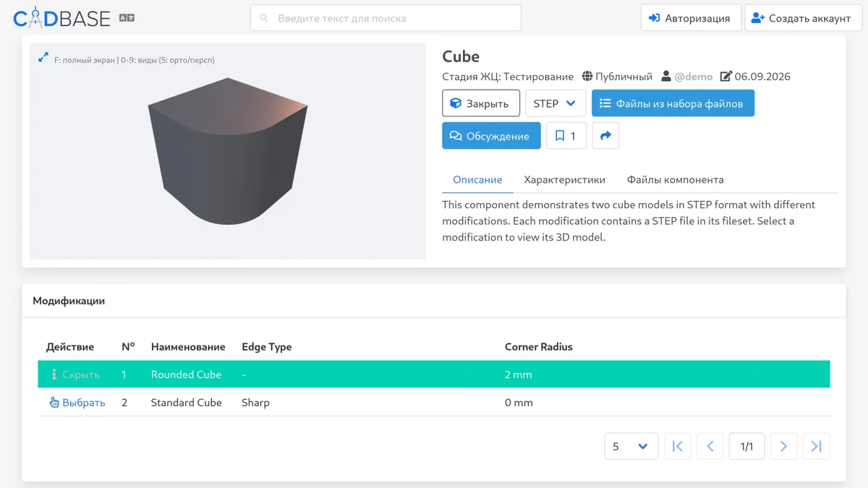
Task: Click the Модификации section header
Action: 69,301
